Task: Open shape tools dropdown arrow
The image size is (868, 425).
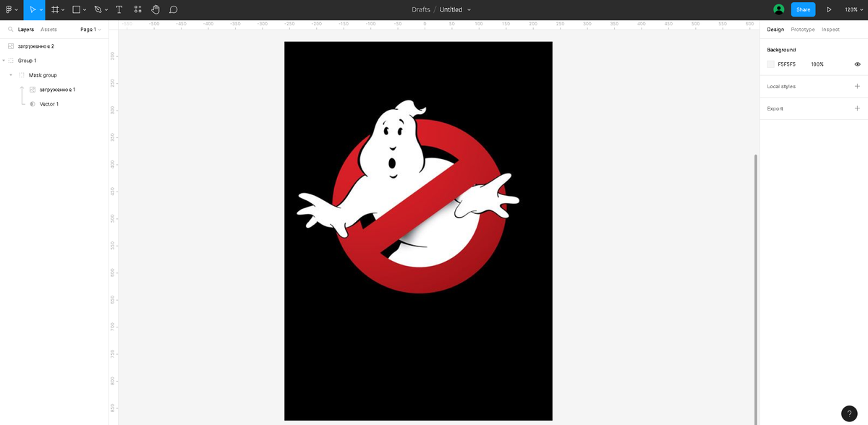Action: 85,10
